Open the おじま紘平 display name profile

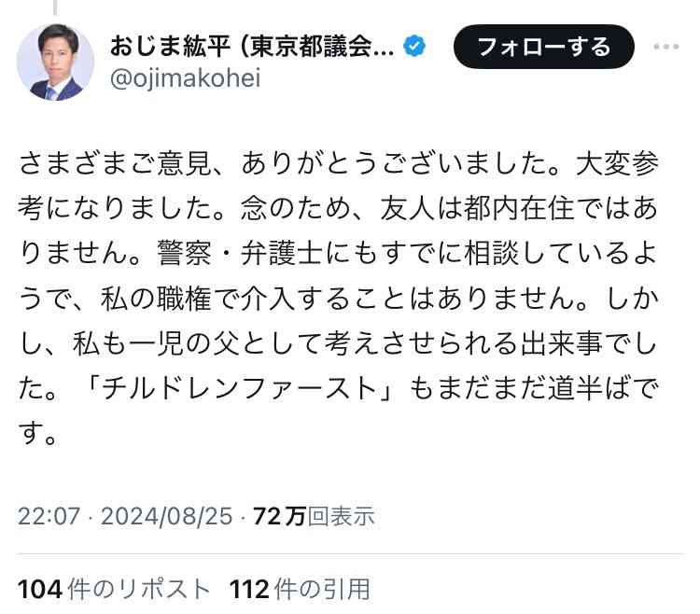252,46
